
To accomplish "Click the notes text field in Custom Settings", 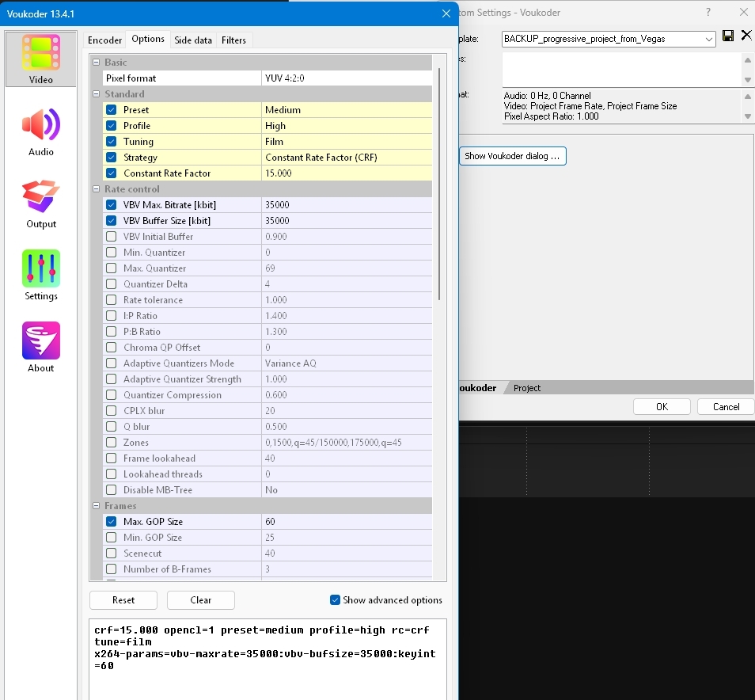I will 622,70.
